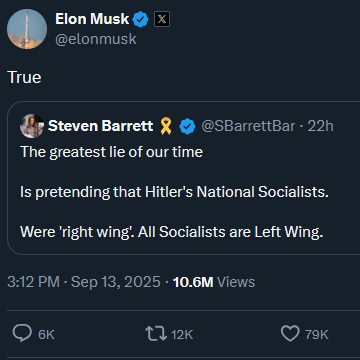This screenshot has height=360, width=360.
Task: Click Steven Barrett's blue verified checkmark
Action: click(x=187, y=126)
